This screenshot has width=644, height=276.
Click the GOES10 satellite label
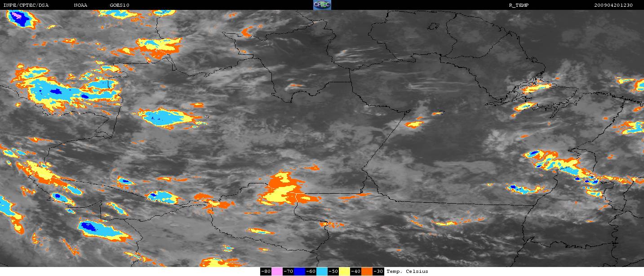[120, 5]
